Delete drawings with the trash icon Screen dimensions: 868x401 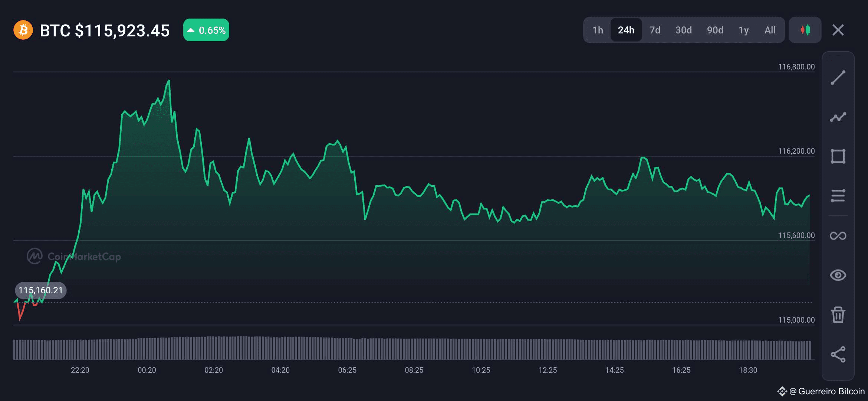[838, 315]
